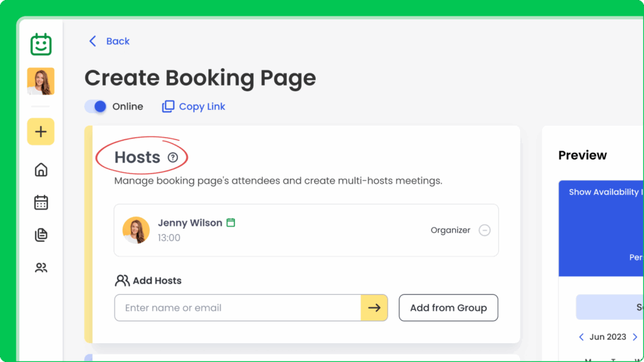The height and width of the screenshot is (362, 644).
Task: Click the Jun 2023 month label
Action: pyautogui.click(x=608, y=337)
